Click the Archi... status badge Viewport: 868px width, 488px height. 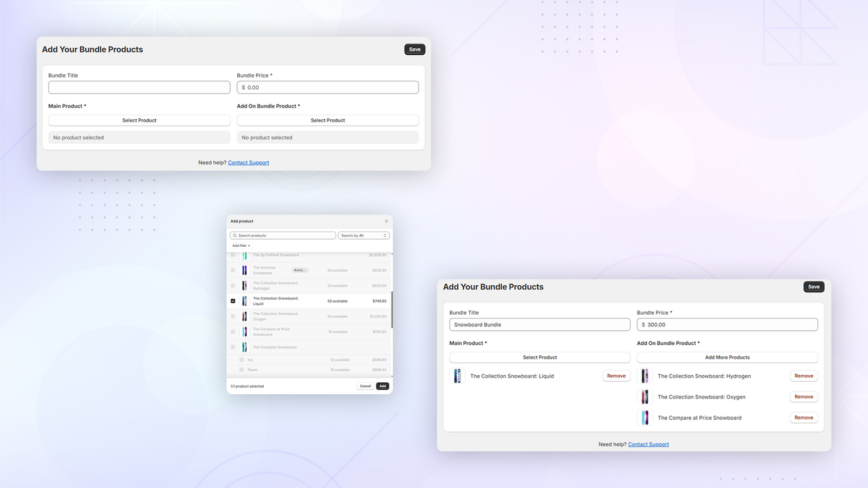pos(300,270)
